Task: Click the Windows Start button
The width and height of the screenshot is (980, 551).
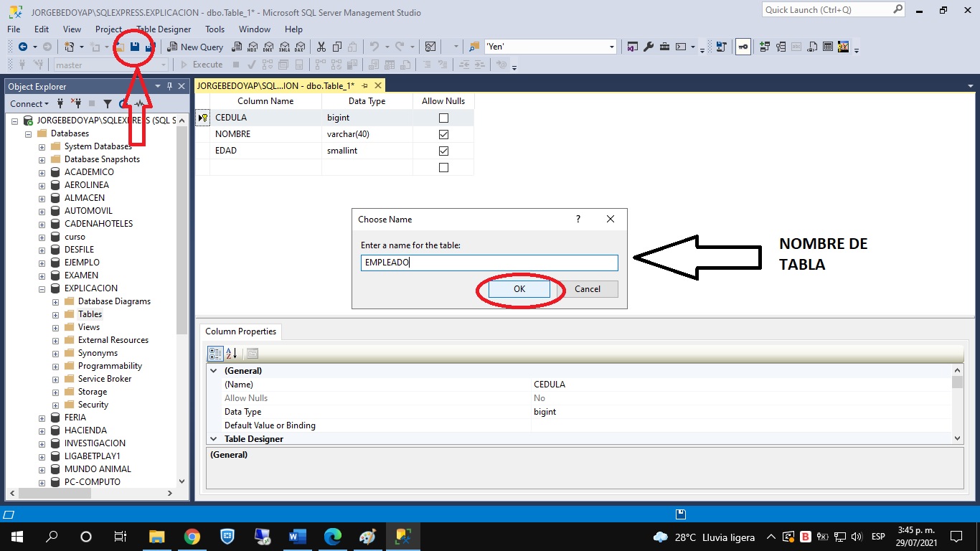Action: (16, 537)
